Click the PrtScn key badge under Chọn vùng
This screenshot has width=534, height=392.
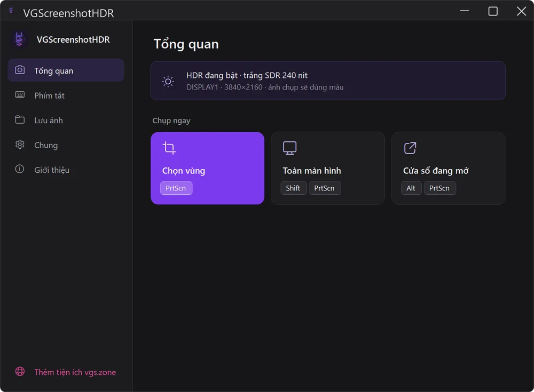click(176, 188)
